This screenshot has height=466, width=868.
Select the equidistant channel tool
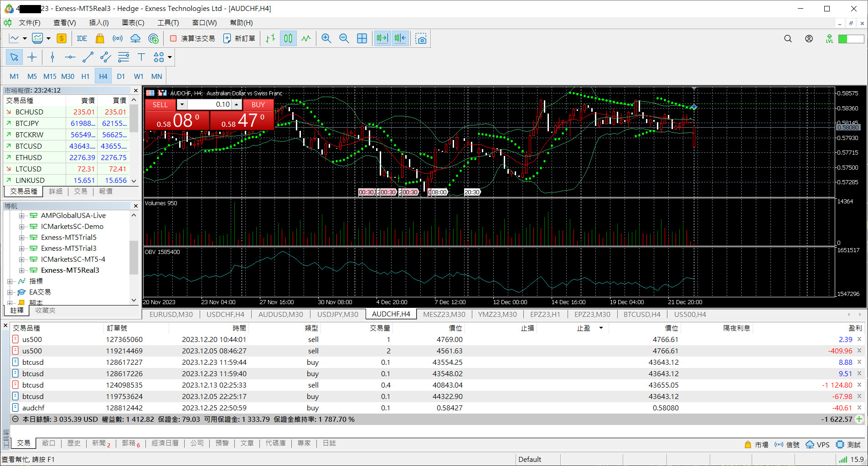point(106,57)
